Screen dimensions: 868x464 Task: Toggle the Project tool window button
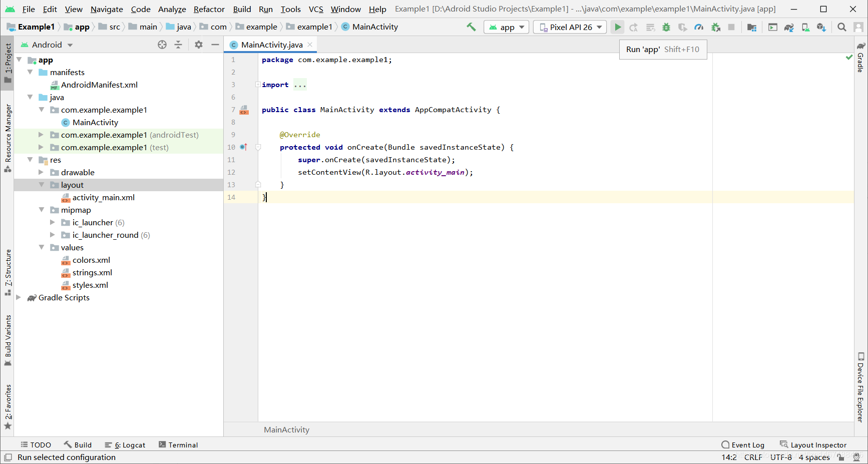pos(8,64)
